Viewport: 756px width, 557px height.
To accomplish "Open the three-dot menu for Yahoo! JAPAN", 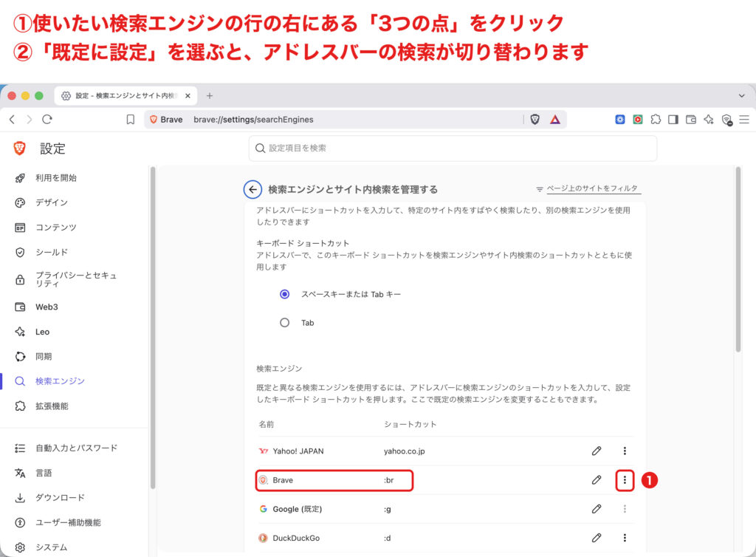I will point(625,451).
